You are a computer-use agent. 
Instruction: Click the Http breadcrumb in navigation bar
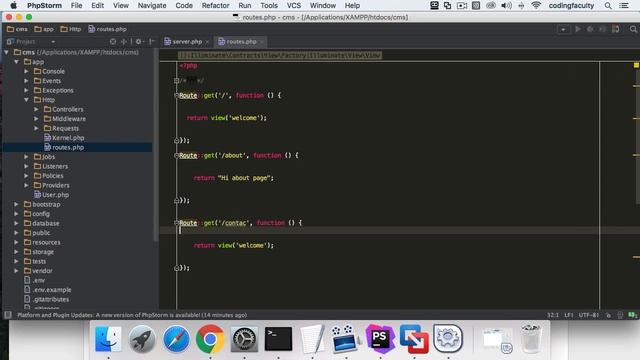click(x=71, y=29)
